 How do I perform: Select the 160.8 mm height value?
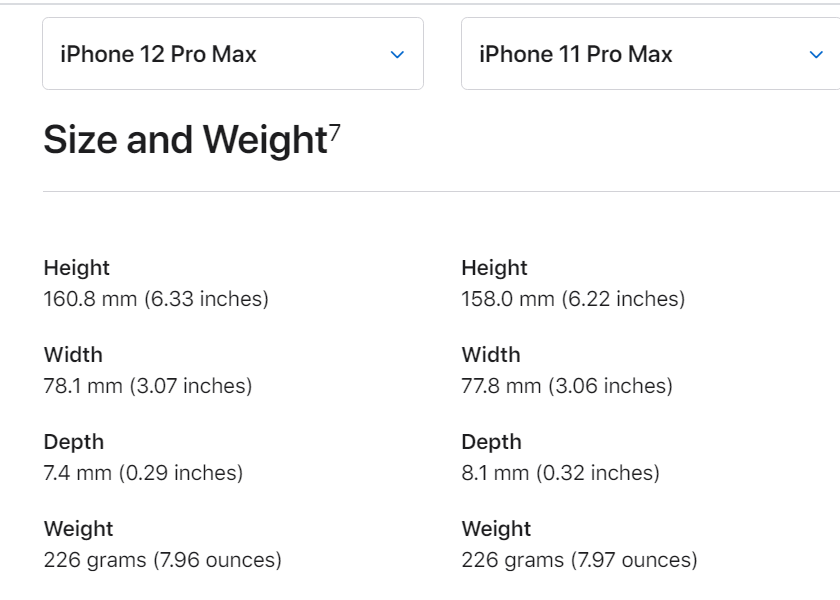click(156, 299)
